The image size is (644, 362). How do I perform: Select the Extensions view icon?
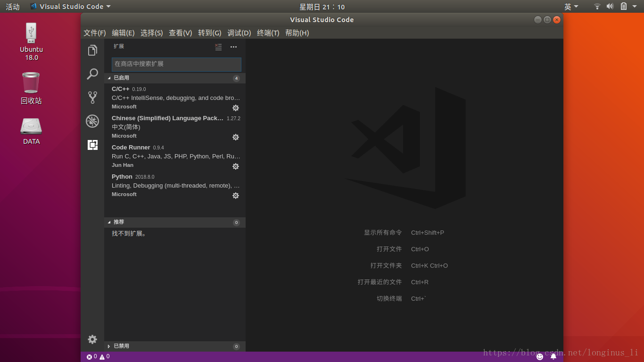(x=92, y=145)
